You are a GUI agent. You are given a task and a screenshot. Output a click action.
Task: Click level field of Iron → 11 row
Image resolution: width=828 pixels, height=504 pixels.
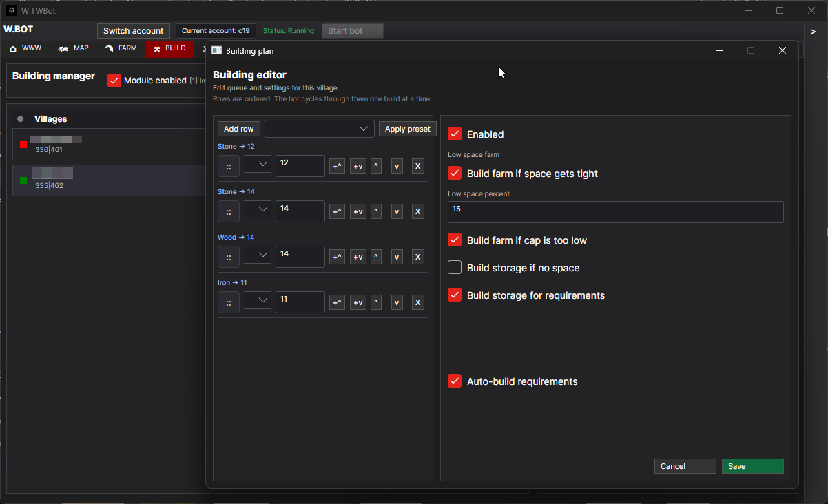click(300, 302)
